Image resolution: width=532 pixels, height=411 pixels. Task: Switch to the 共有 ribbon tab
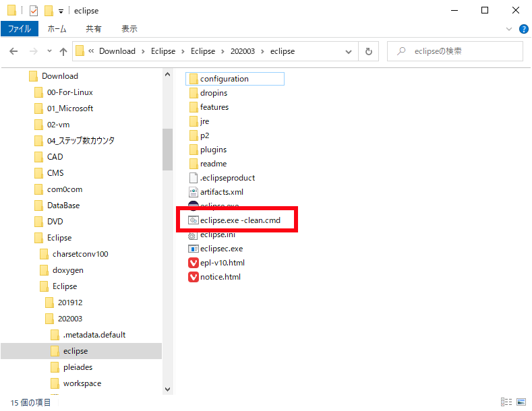pos(94,29)
